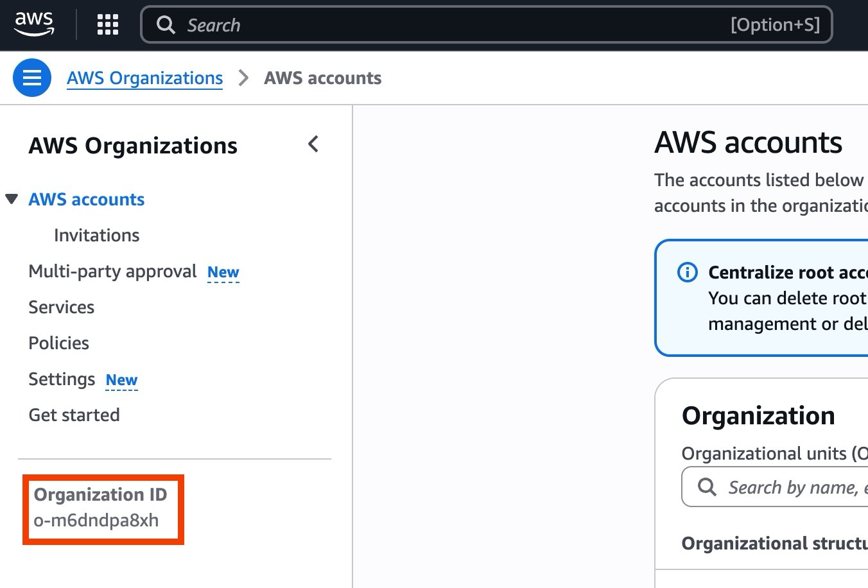Select organization ID o-m6dndpa8xh text

pos(96,520)
